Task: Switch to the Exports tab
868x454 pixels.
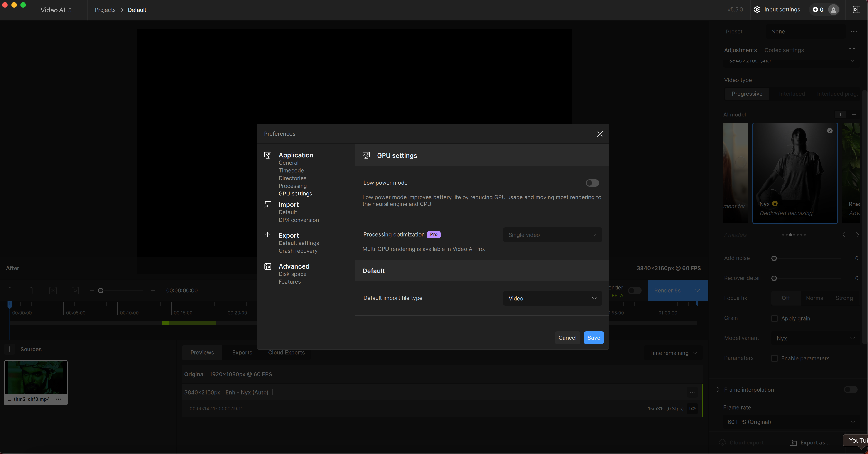Action: (242, 353)
